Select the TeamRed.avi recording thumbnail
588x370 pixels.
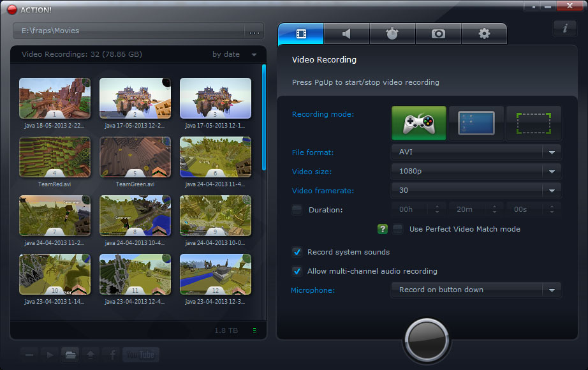pyautogui.click(x=55, y=157)
